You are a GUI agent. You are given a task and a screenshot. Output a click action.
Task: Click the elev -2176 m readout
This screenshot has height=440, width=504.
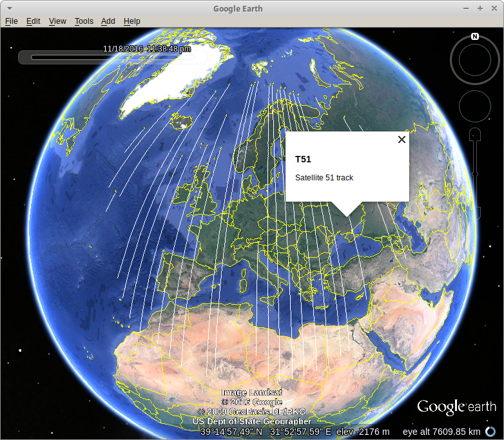click(363, 432)
